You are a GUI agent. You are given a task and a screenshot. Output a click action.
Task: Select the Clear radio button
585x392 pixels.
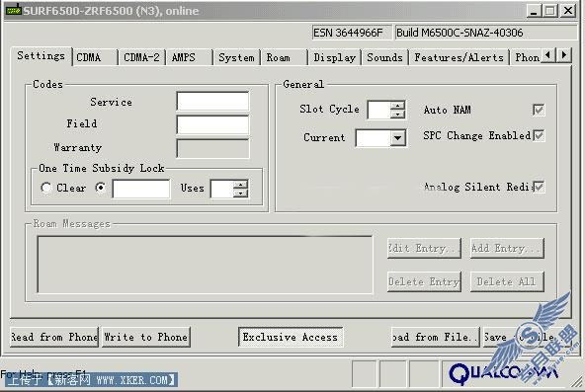click(46, 188)
